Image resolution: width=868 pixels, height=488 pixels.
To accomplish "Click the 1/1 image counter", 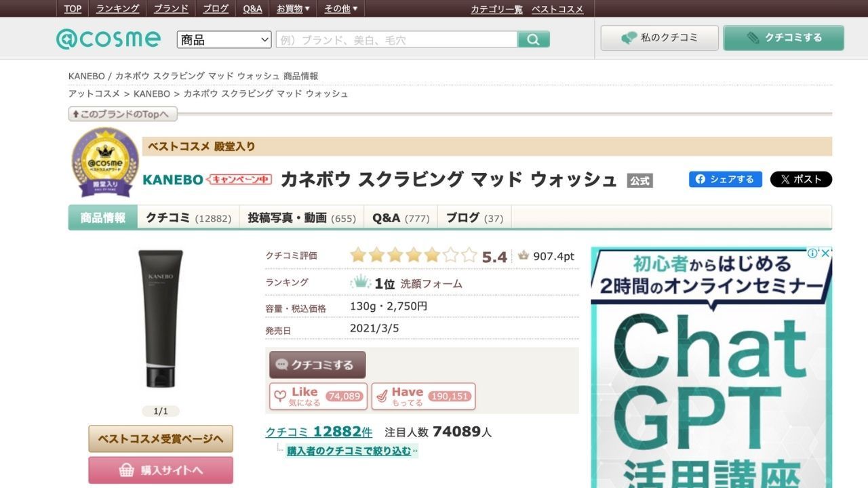I will 161,411.
